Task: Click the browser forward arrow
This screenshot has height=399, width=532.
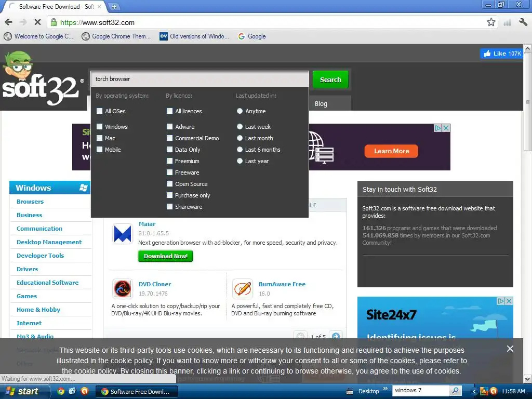Action: [x=23, y=22]
